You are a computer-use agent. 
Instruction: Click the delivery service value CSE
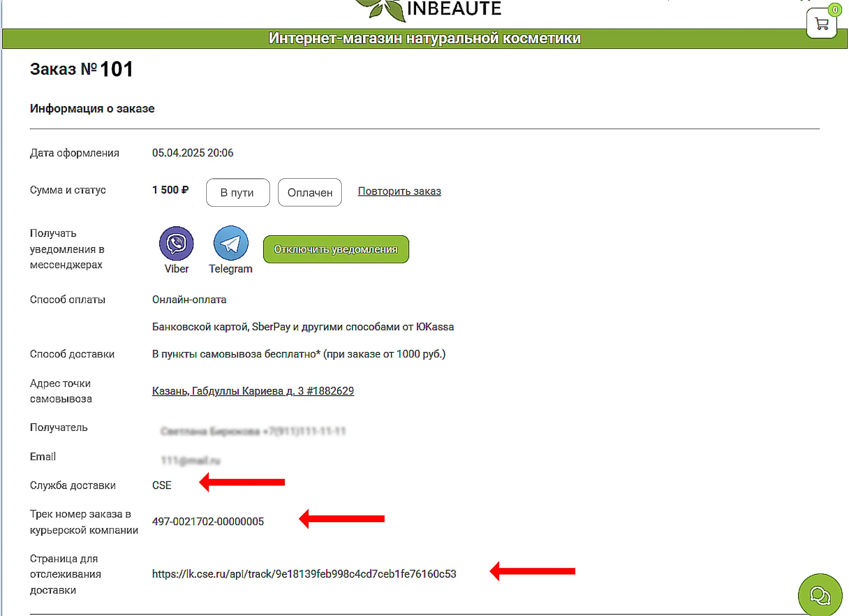[x=162, y=485]
